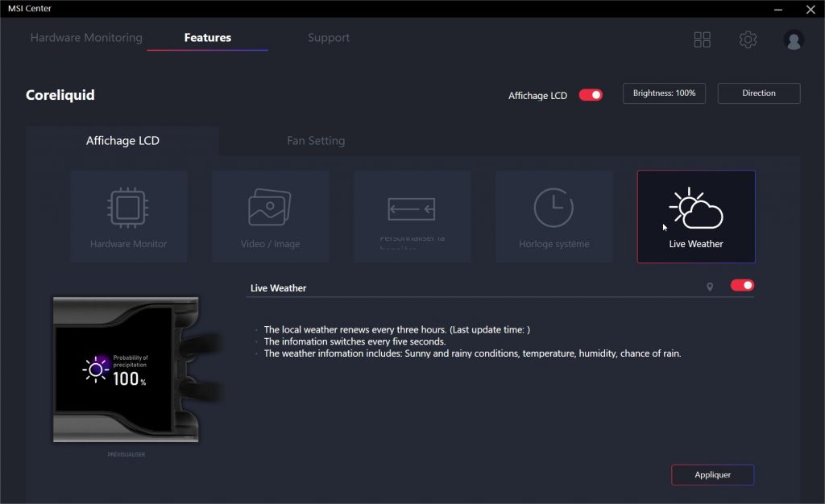
Task: Minimize the MSI Center window
Action: [777, 9]
